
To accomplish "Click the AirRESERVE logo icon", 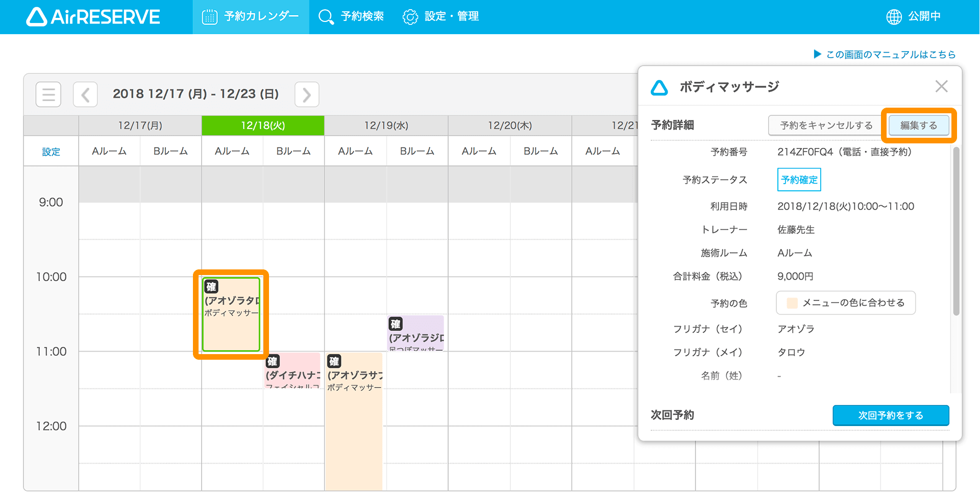I will [36, 16].
